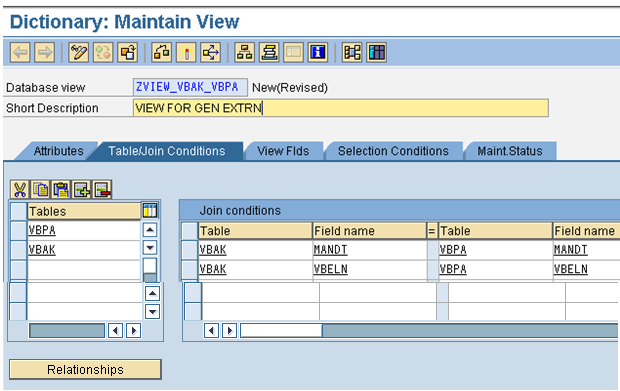The image size is (620, 391).
Task: Click the Short Description input field
Action: (340, 108)
